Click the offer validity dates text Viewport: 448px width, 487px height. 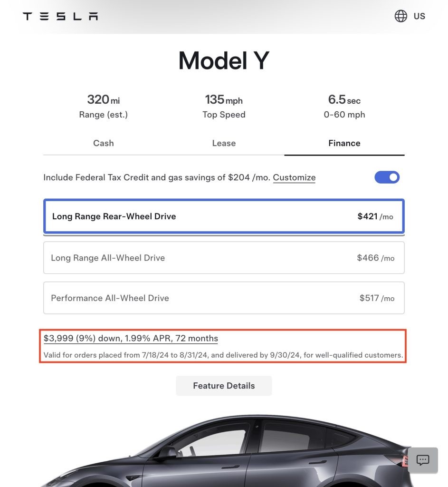(223, 355)
